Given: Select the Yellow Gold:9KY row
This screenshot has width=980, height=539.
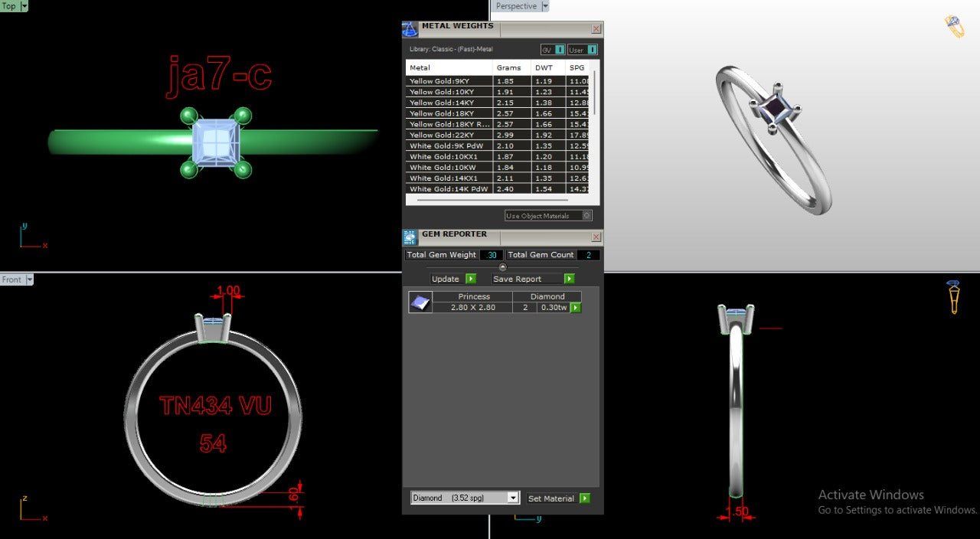Looking at the screenshot, I should 498,80.
